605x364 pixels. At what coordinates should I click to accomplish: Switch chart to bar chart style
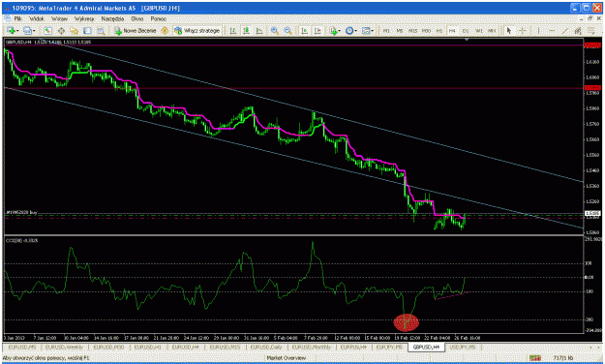232,31
